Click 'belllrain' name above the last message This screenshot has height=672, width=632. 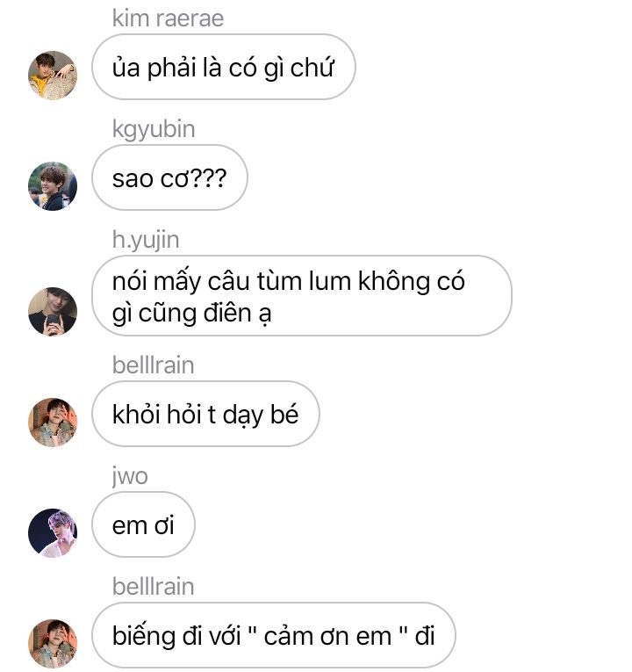pos(153,586)
